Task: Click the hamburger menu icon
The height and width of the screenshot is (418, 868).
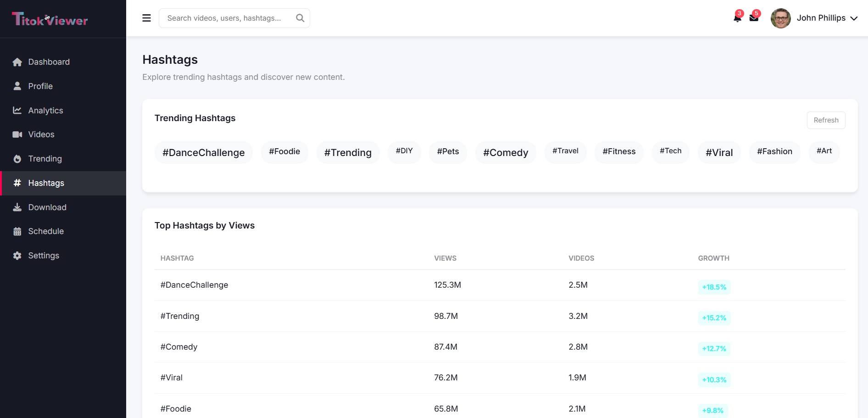Action: point(146,18)
